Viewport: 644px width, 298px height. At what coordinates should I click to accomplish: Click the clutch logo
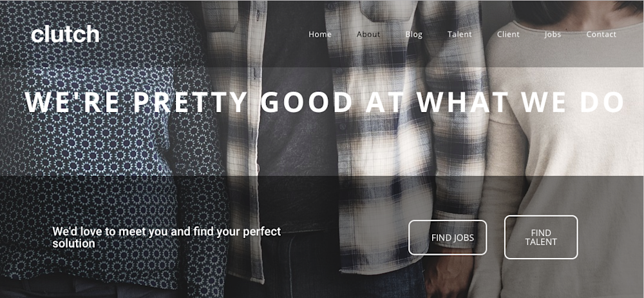coord(65,34)
